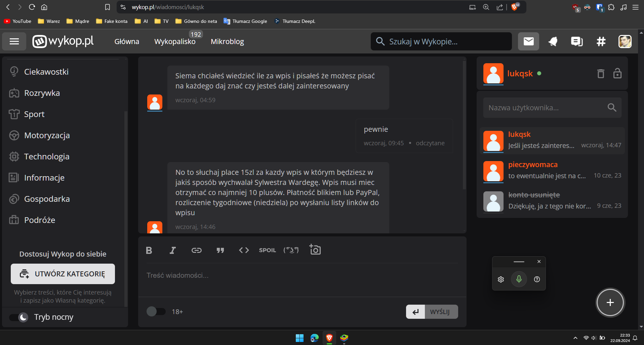
Task: Click the Bold formatting icon
Action: click(x=149, y=250)
